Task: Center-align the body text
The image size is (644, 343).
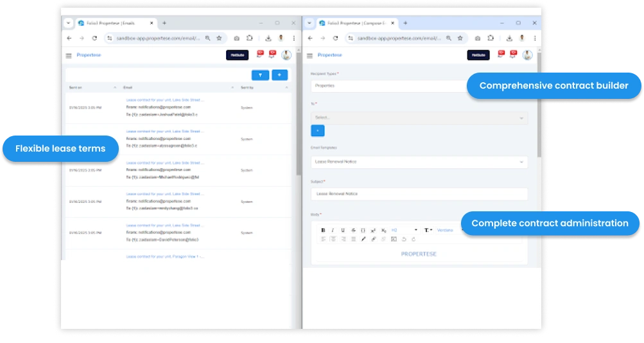Action: 333,239
